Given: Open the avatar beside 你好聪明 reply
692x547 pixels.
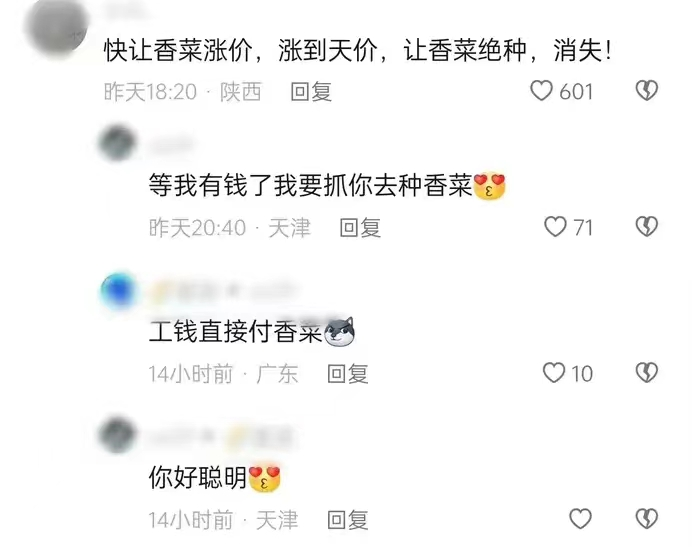Looking at the screenshot, I should coord(117,435).
